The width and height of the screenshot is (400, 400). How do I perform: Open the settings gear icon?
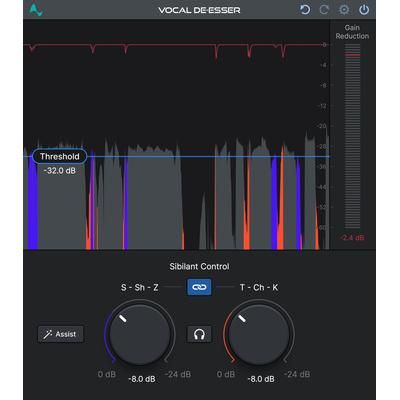[344, 10]
